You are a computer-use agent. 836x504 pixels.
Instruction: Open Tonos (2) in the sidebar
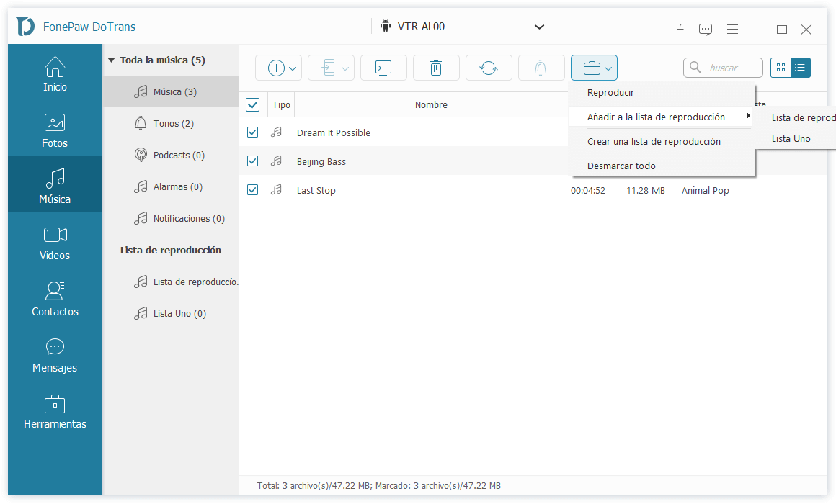tap(173, 124)
